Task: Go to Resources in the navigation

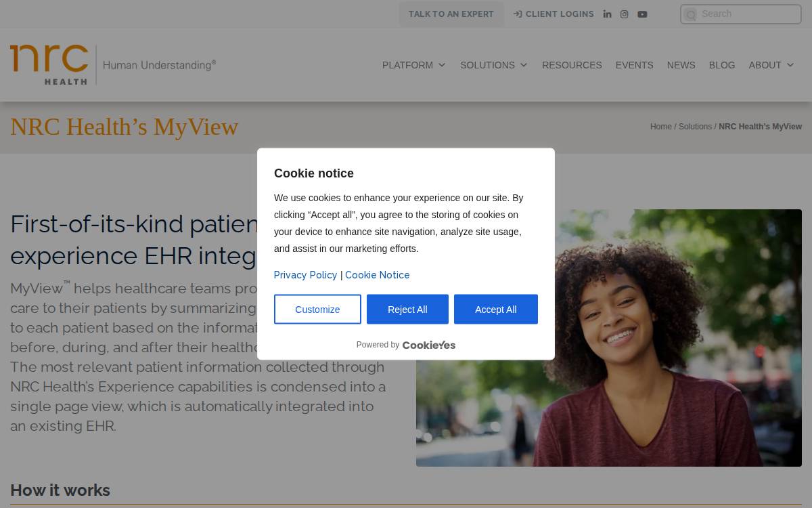Action: (x=572, y=65)
